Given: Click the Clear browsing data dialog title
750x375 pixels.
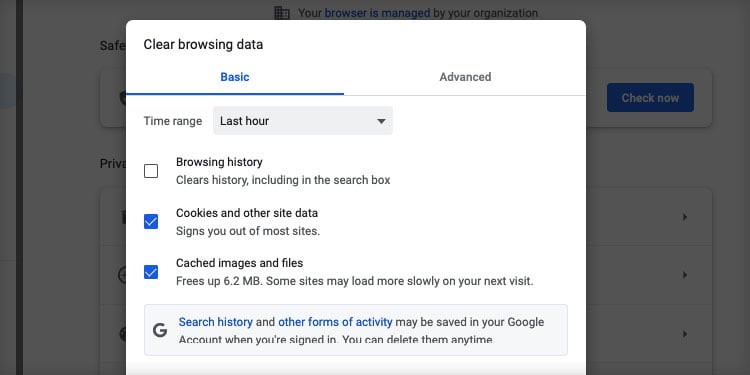Looking at the screenshot, I should coord(203,44).
